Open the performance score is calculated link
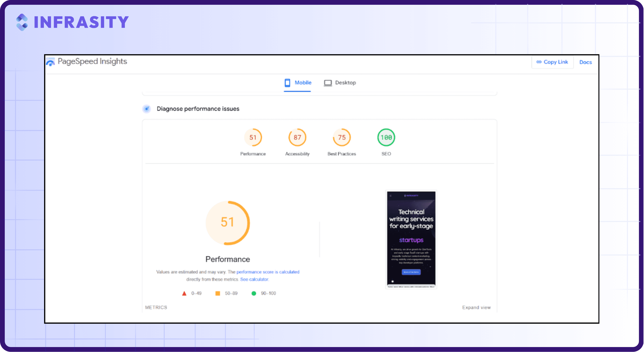644x352 pixels. click(268, 272)
